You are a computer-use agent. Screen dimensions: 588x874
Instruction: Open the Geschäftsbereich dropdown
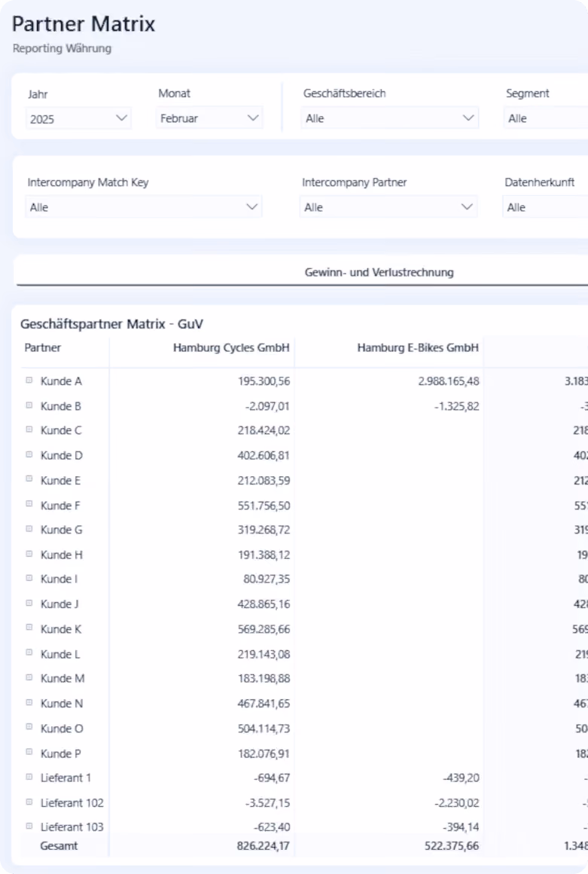(390, 118)
